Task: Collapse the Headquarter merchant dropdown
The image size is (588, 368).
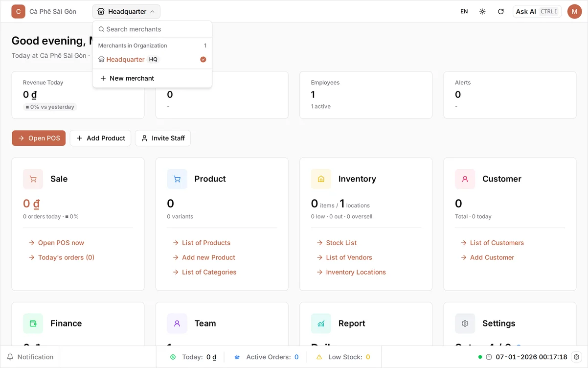Action: [126, 11]
